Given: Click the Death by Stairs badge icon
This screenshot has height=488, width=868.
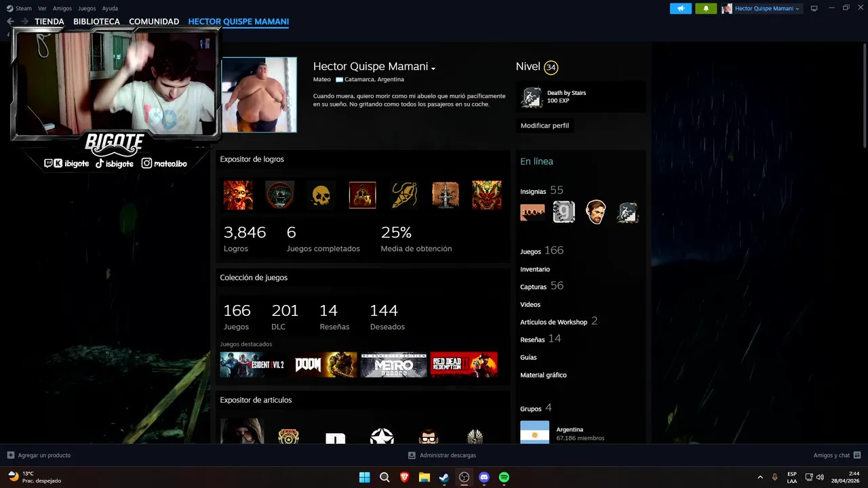Looking at the screenshot, I should click(x=532, y=97).
